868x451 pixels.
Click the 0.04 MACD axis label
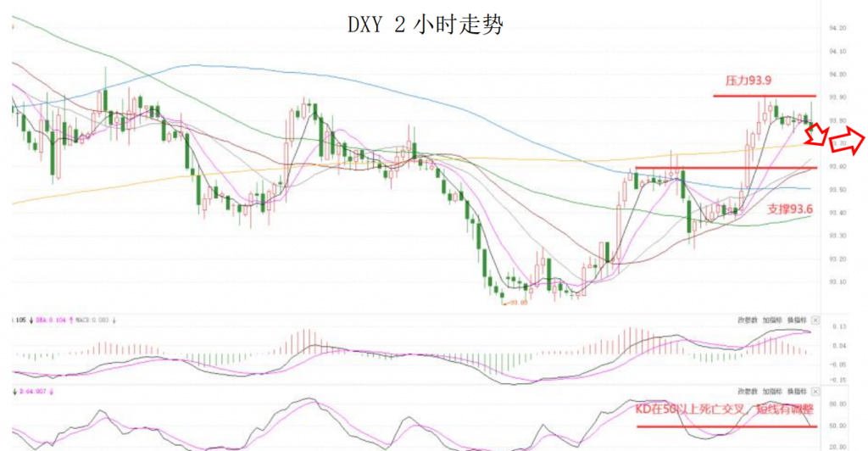click(x=840, y=346)
